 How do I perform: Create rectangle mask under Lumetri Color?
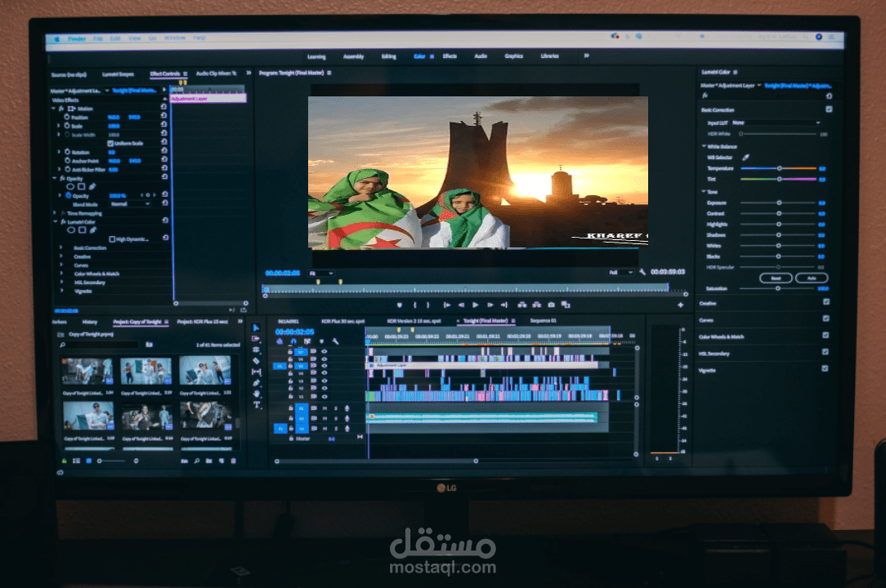pyautogui.click(x=82, y=230)
